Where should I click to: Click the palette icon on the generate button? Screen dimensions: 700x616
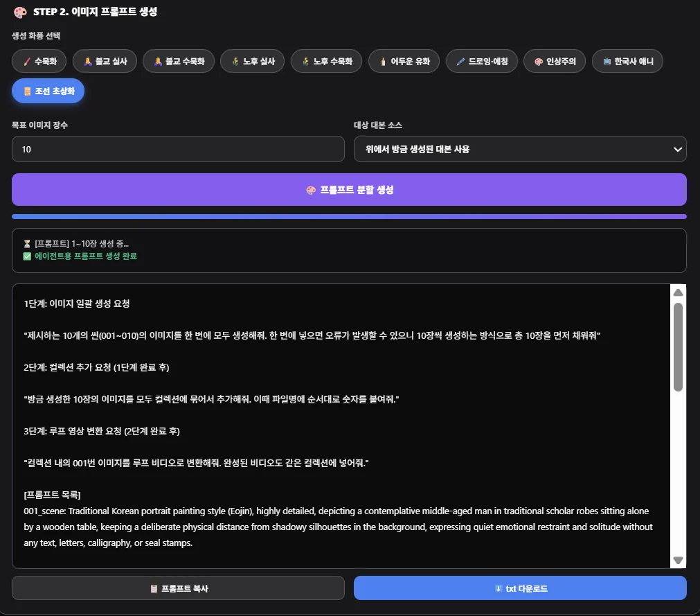[x=311, y=191]
